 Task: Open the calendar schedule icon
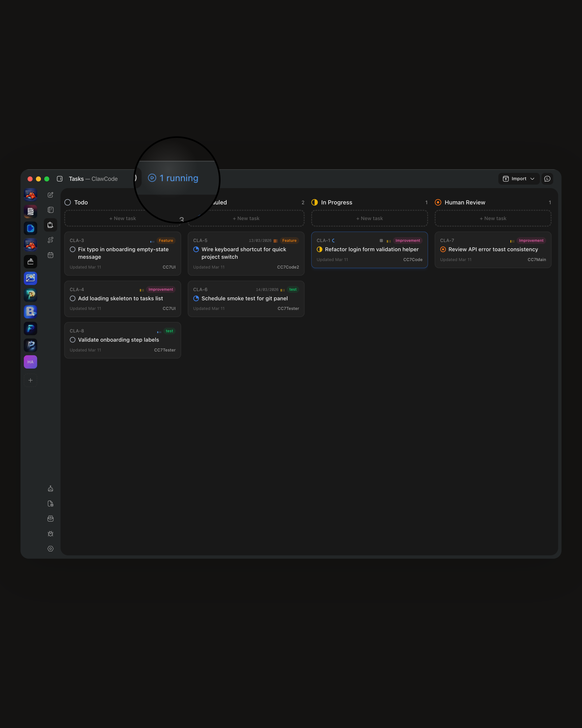pos(51,255)
